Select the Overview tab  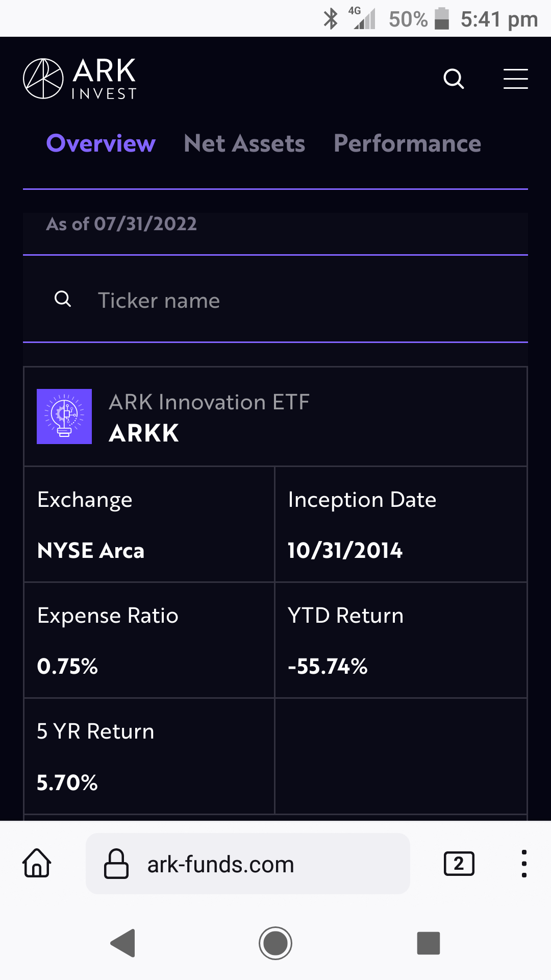pos(101,143)
